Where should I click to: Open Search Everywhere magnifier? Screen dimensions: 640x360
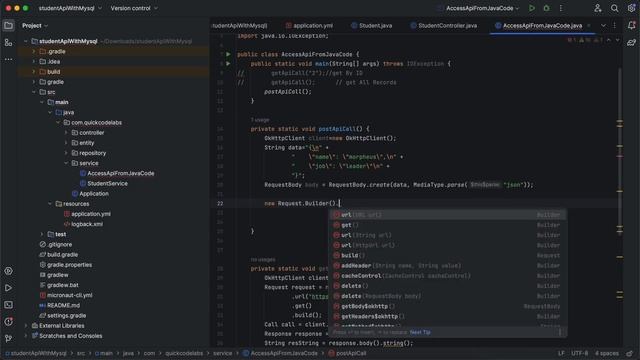[x=614, y=8]
